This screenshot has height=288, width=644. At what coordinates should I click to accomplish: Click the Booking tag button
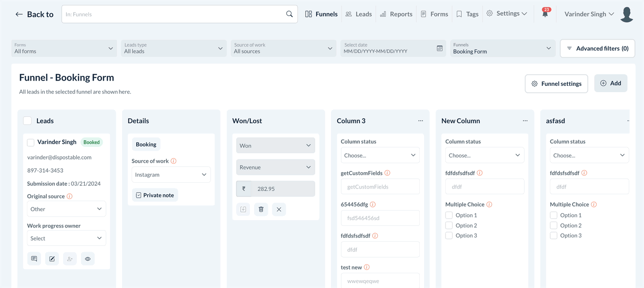point(146,144)
